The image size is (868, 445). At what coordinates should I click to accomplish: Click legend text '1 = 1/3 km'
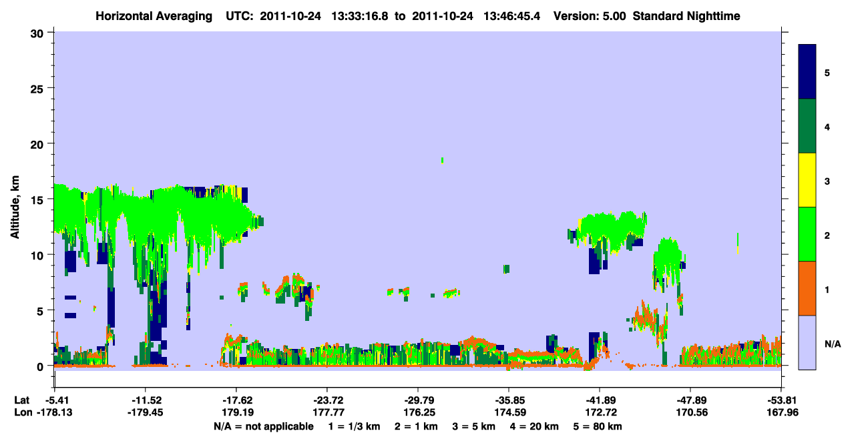point(356,426)
